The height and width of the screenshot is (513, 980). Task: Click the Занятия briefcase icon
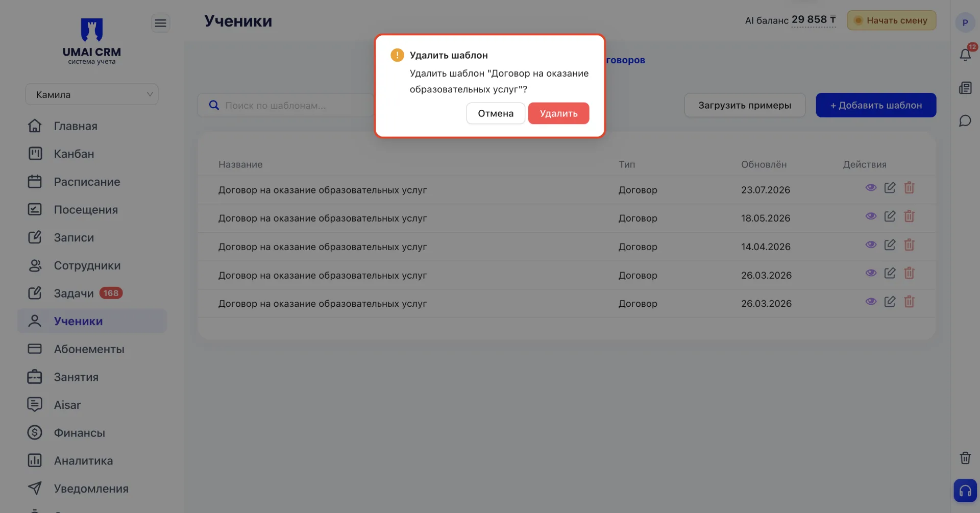[35, 377]
